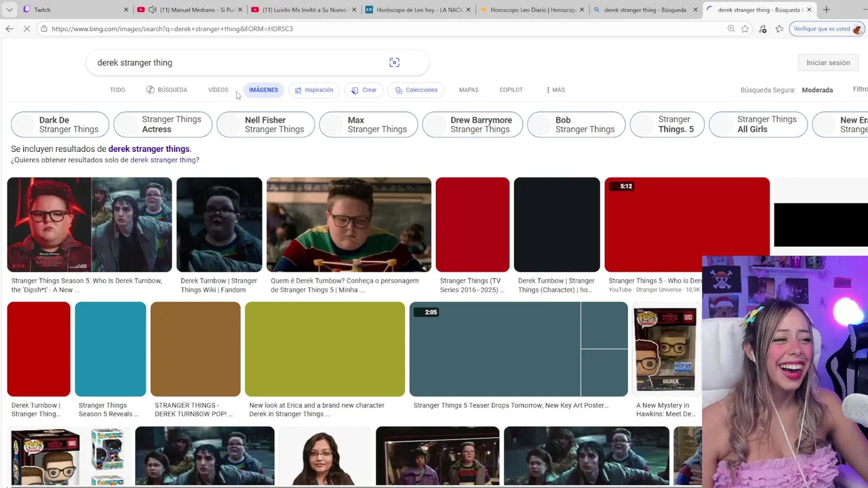Click the new tab plus button
868x488 pixels.
click(826, 9)
